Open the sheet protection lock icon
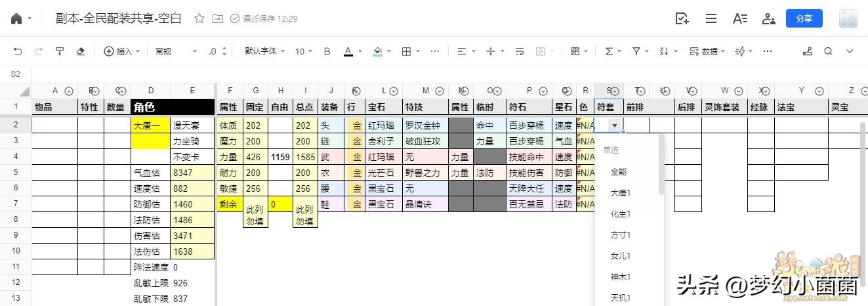 tap(807, 51)
